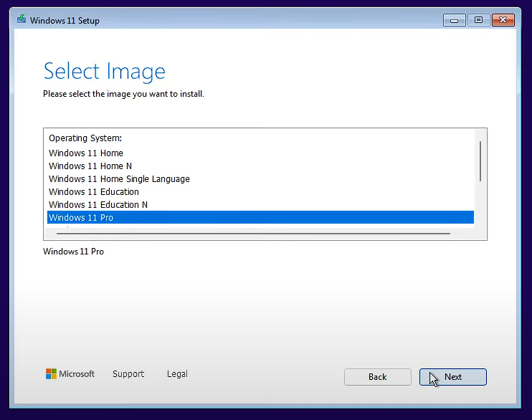Viewport: 532px width, 420px height.
Task: Select Windows 11 Education N entry
Action: coord(260,204)
